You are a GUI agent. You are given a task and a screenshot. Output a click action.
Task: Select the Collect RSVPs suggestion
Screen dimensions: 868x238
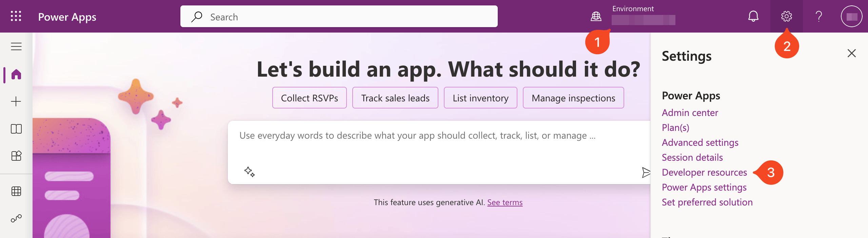point(310,98)
